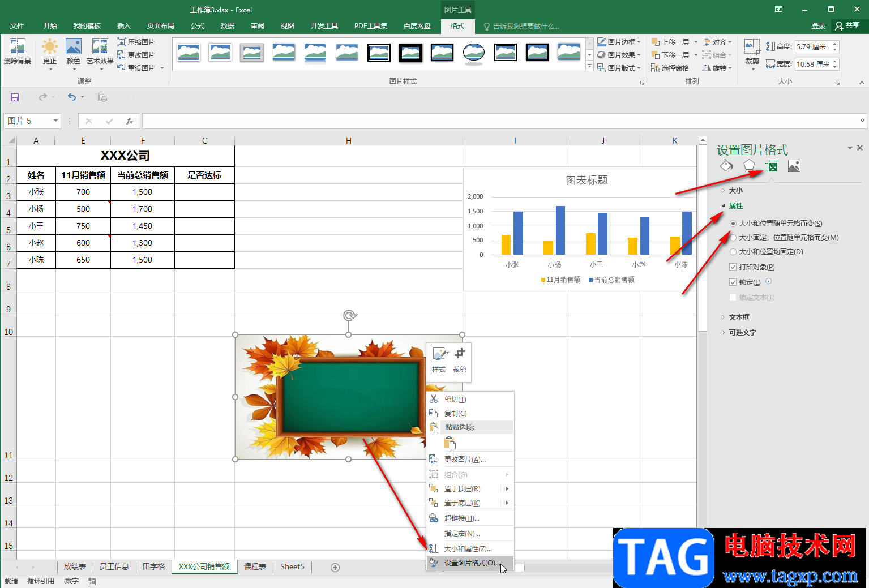
Task: Click the 删除背景 (Remove Background) icon
Action: (18, 51)
